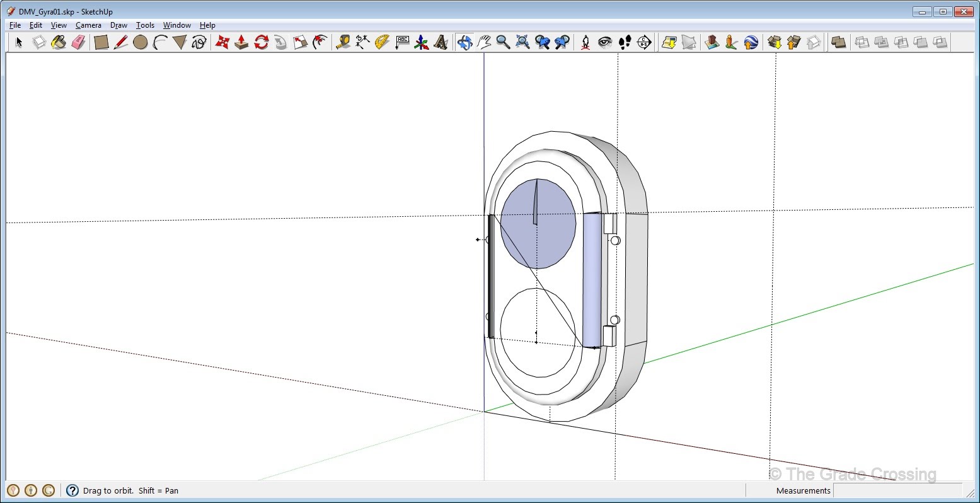Choose the Walk footprints tool
Screen dimensions: 980x503
pyautogui.click(x=625, y=42)
